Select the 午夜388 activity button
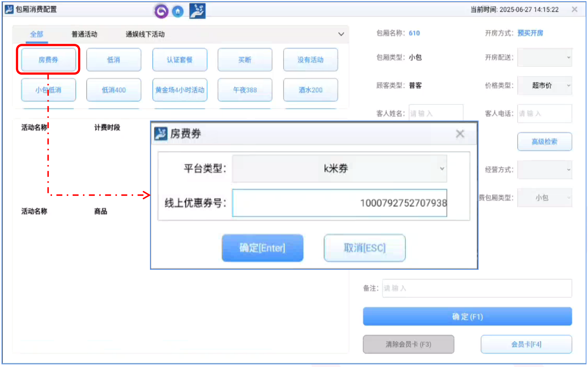The image size is (588, 367). pos(245,90)
